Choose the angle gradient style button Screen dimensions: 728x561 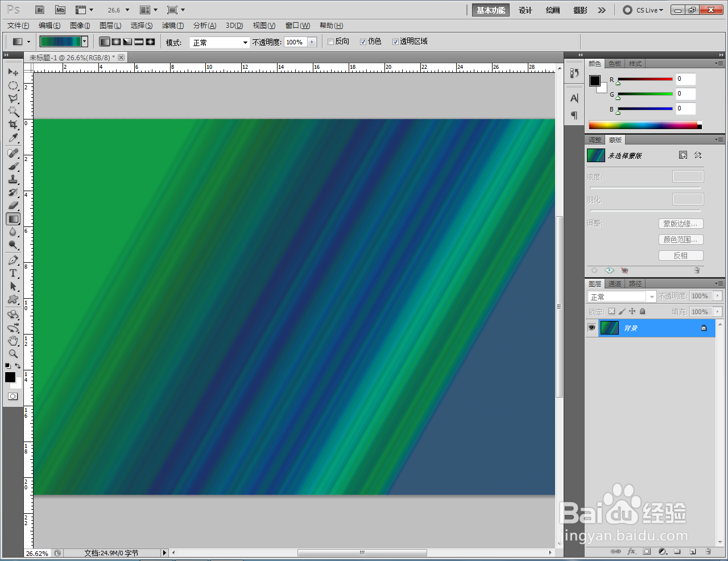coord(127,42)
